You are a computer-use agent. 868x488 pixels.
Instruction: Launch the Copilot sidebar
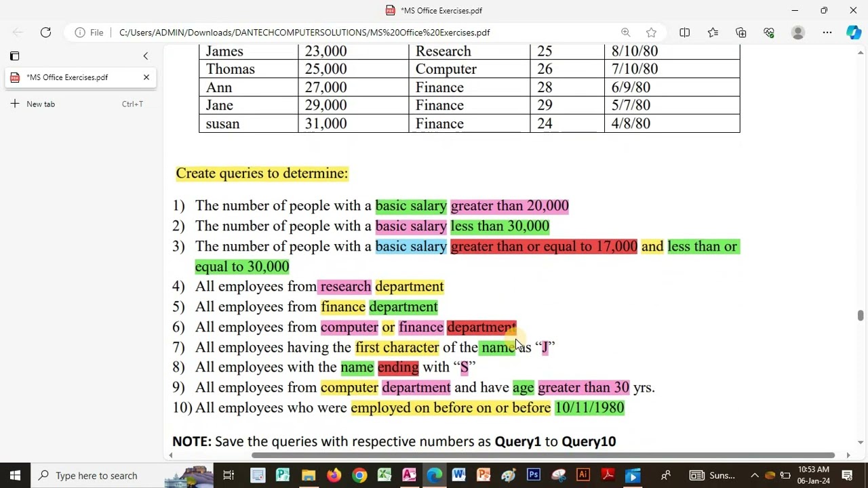click(x=853, y=33)
